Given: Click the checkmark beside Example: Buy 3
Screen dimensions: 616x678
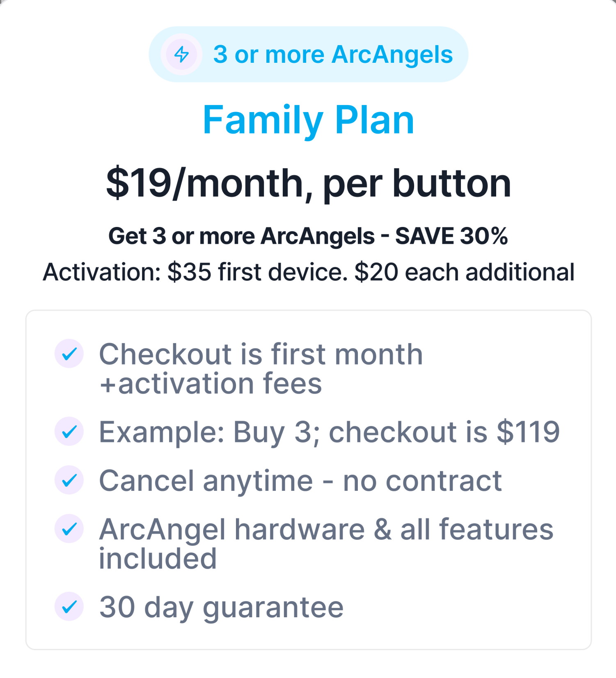Looking at the screenshot, I should tap(69, 431).
